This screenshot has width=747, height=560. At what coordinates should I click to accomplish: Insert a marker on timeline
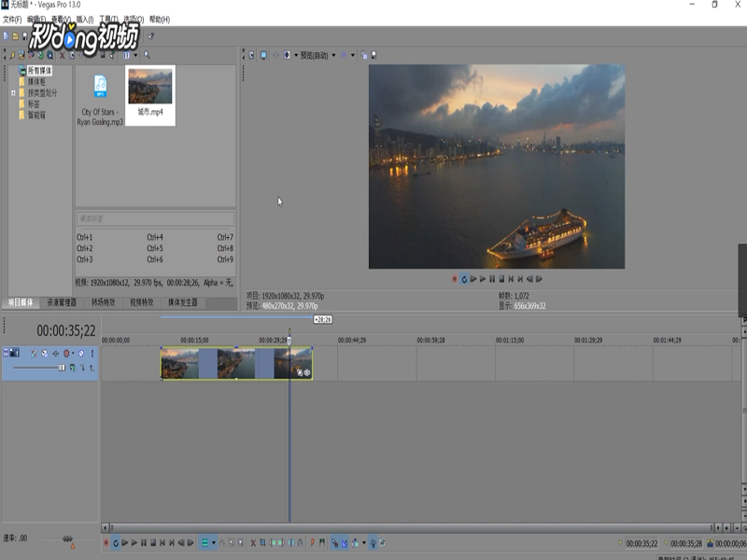coord(313,543)
